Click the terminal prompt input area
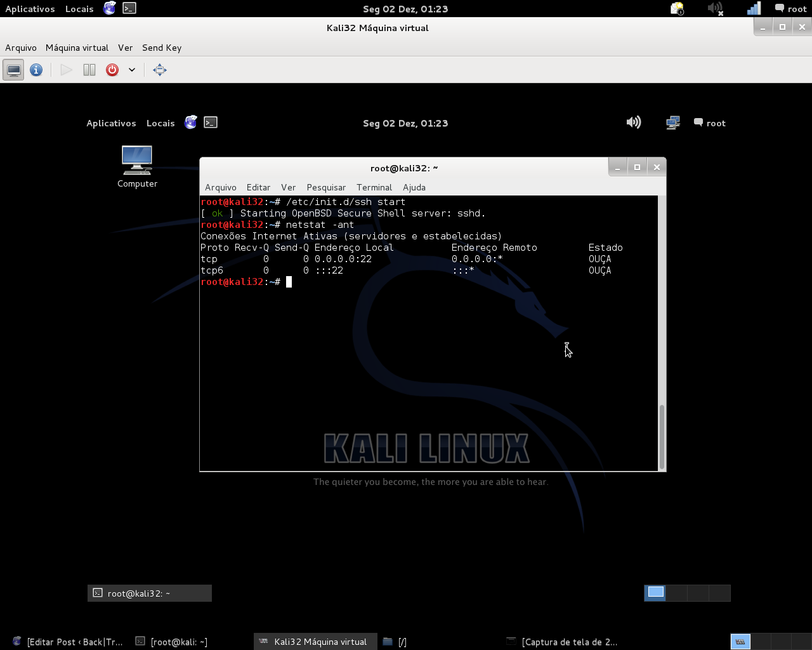This screenshot has height=650, width=812. pyautogui.click(x=289, y=282)
